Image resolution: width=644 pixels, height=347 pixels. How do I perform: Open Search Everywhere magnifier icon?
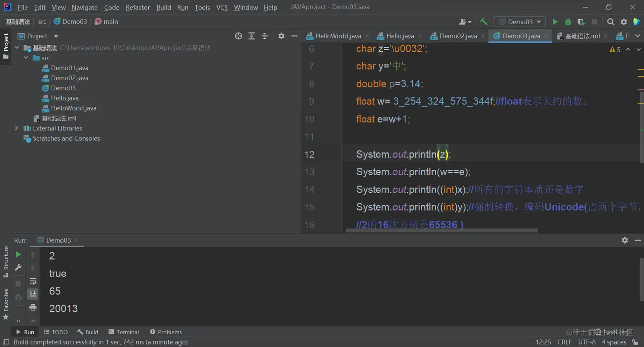[610, 22]
